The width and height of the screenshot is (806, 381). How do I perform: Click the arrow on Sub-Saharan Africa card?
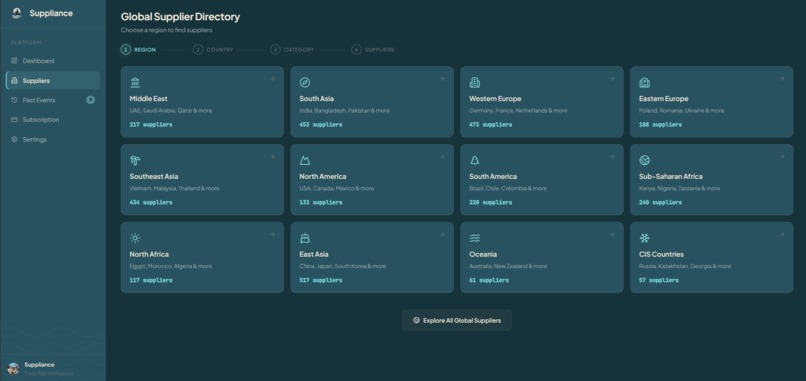(781, 156)
